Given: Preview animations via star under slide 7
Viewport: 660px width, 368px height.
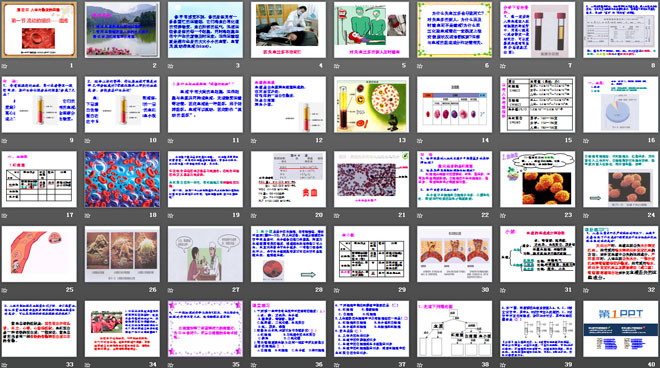Looking at the screenshot, I should (503, 66).
